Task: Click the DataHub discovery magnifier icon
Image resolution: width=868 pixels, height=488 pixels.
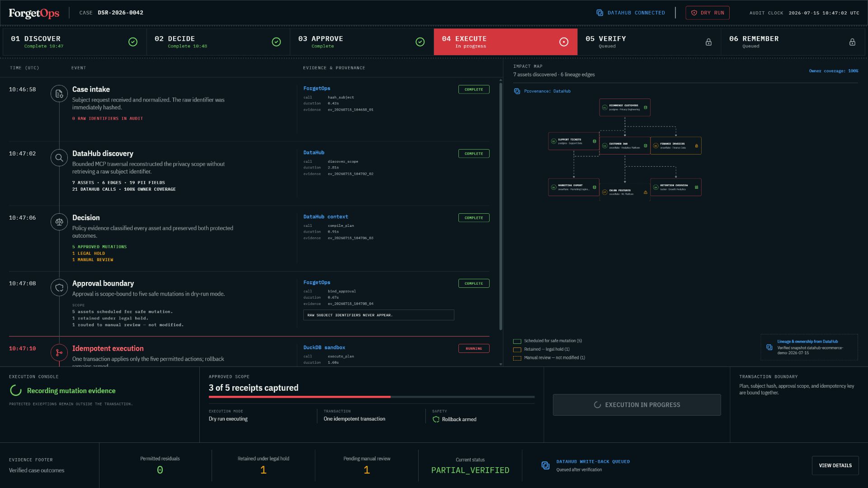Action: coord(59,158)
